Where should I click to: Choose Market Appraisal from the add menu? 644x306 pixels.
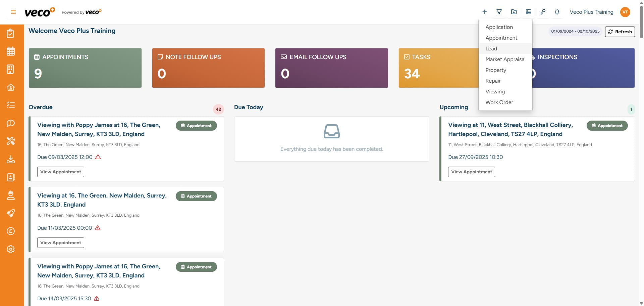(505, 59)
